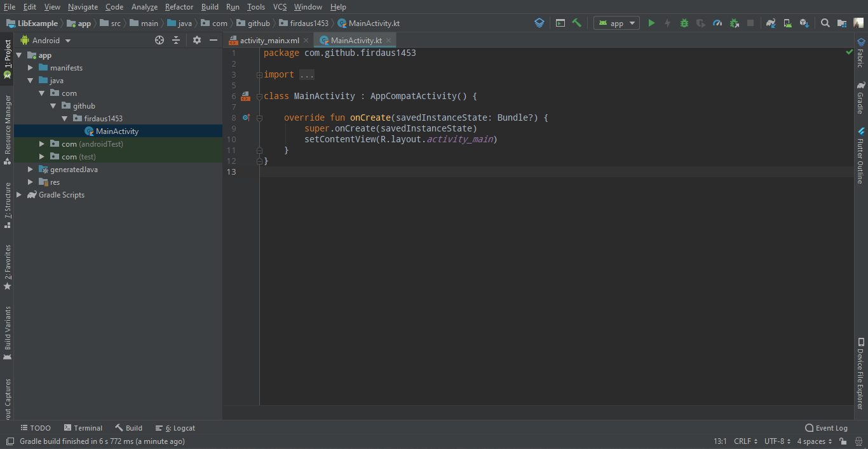The width and height of the screenshot is (868, 449).
Task: Toggle the Resource Manager tool window
Action: [x=7, y=130]
